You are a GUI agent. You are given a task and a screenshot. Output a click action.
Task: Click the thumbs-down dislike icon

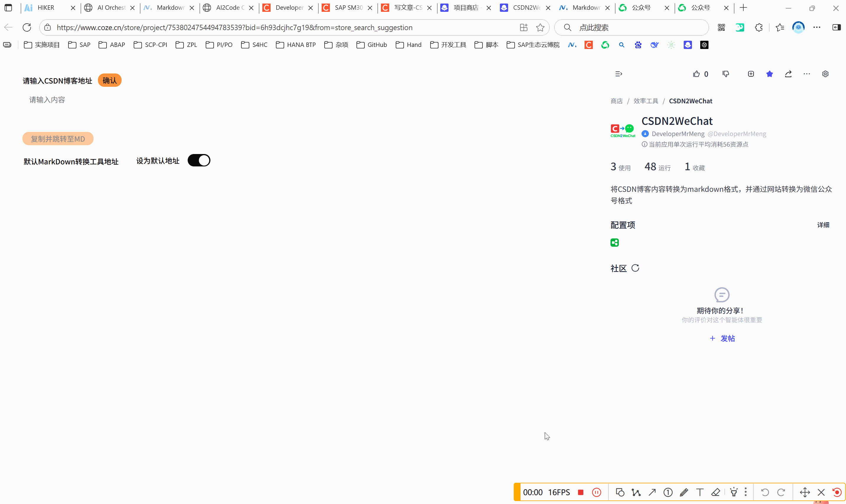point(726,74)
